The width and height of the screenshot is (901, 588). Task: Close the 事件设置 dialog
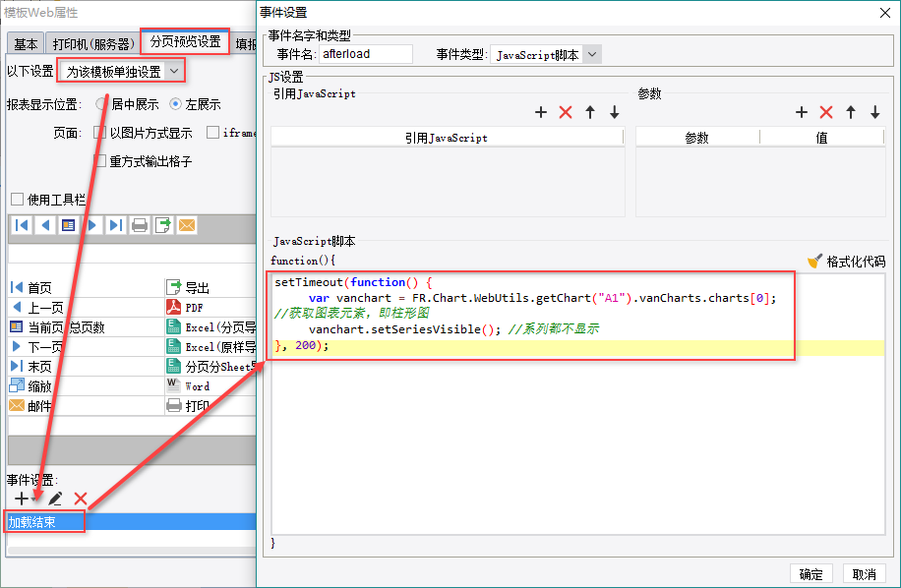885,13
